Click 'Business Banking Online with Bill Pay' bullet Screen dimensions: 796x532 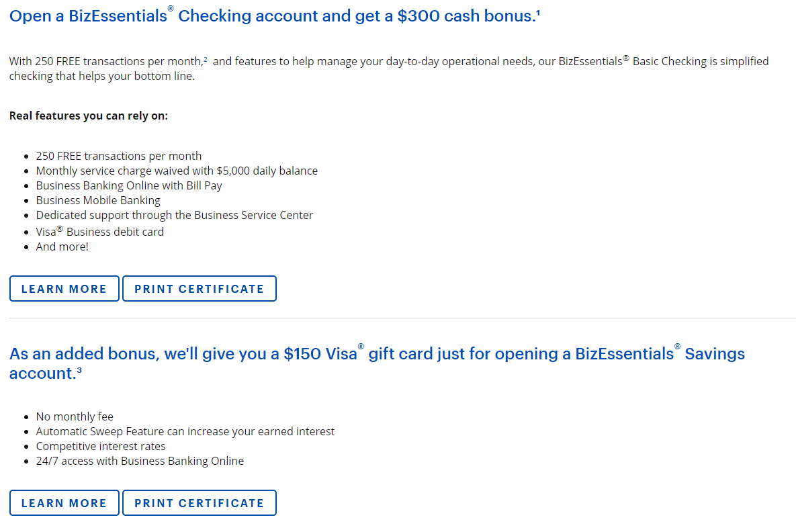pos(129,185)
